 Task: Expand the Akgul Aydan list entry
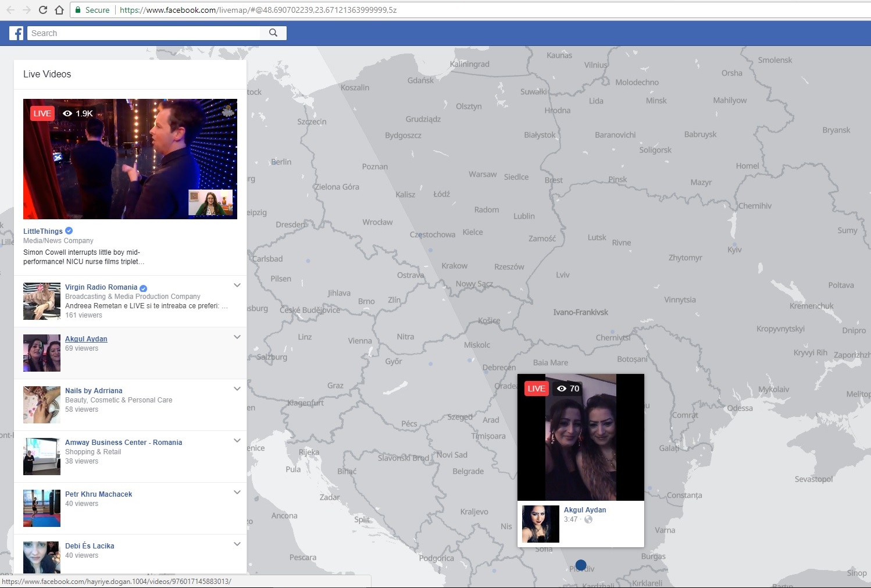pos(237,337)
